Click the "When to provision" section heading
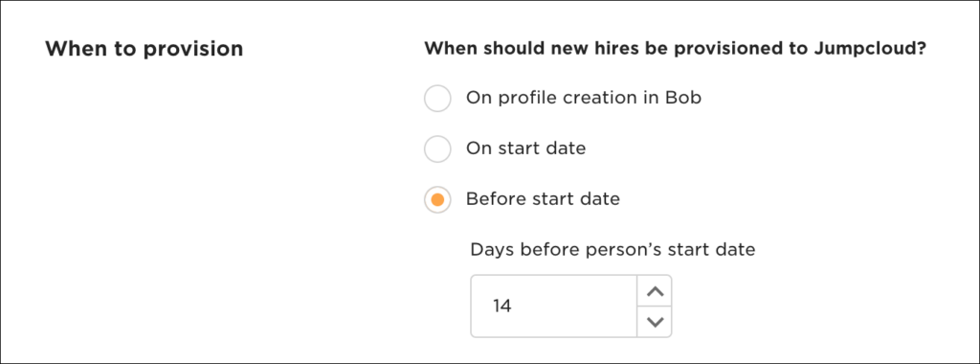The height and width of the screenshot is (364, 980). (x=144, y=49)
